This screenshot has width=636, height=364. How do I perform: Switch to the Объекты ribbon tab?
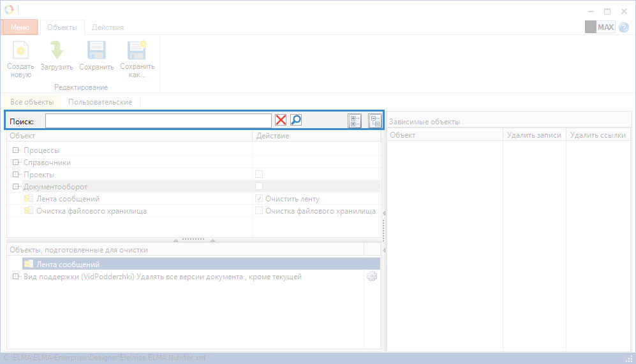point(62,27)
